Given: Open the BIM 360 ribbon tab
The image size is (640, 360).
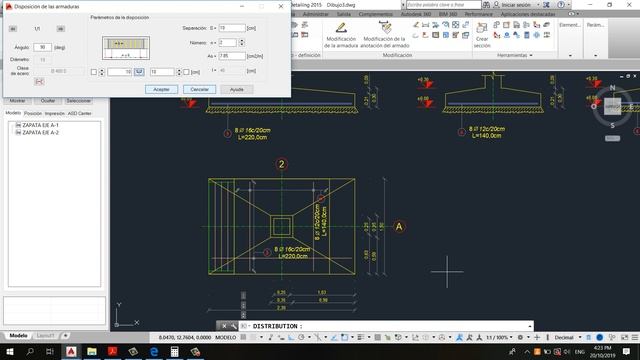Looking at the screenshot, I should (x=448, y=14).
